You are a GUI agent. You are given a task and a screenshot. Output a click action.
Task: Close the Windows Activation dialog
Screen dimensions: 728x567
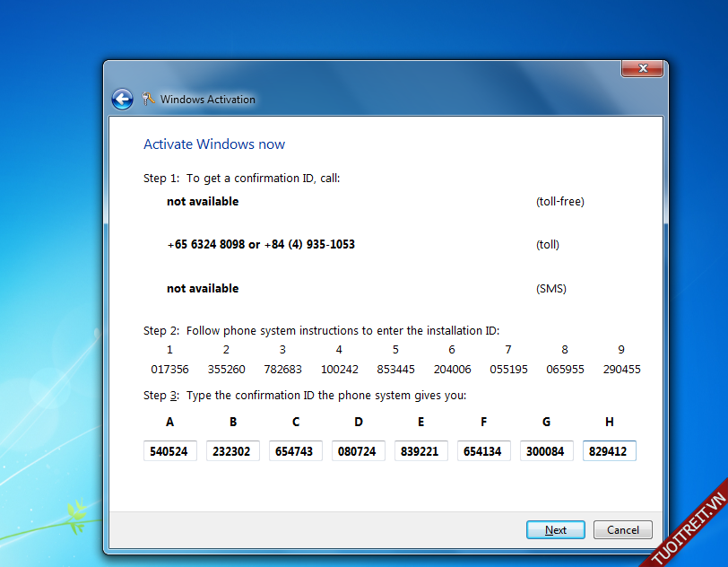coord(642,68)
